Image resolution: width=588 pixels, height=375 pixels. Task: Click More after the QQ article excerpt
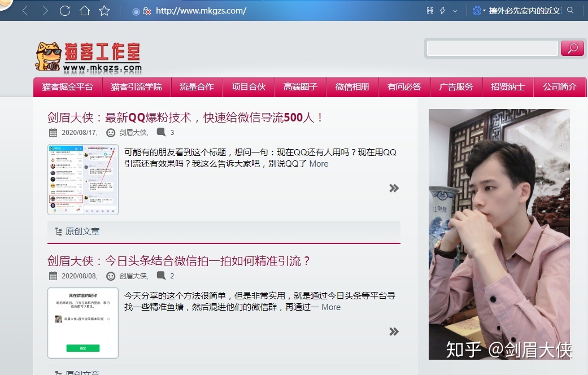point(319,164)
